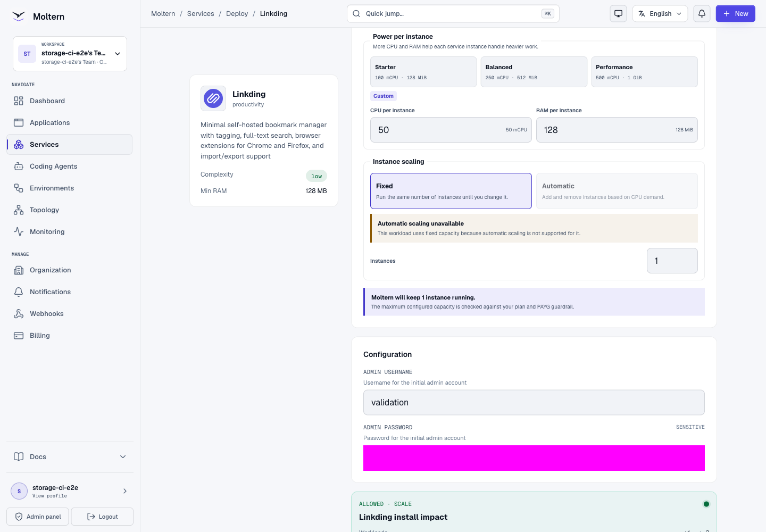766x532 pixels.
Task: Click the storage-ci-e2e user avatar
Action: 19,491
